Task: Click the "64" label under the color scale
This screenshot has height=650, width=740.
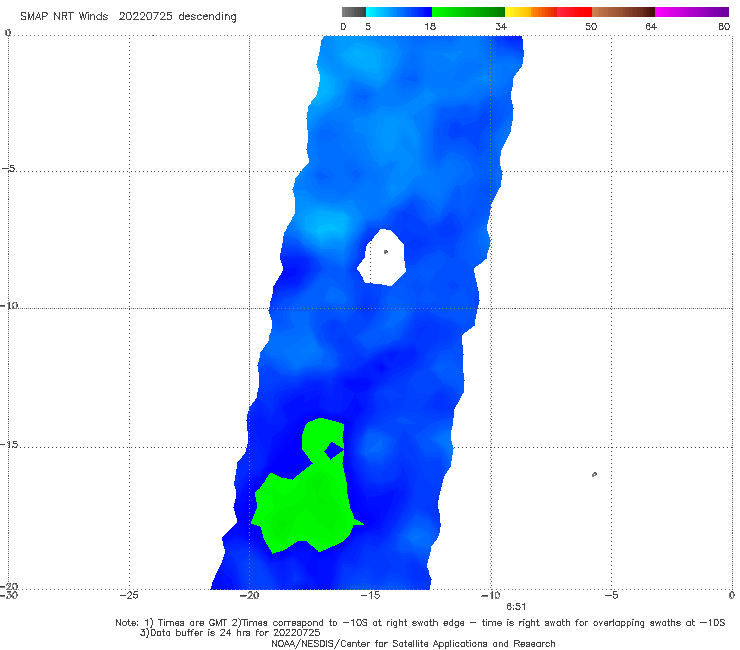Action: tap(651, 27)
